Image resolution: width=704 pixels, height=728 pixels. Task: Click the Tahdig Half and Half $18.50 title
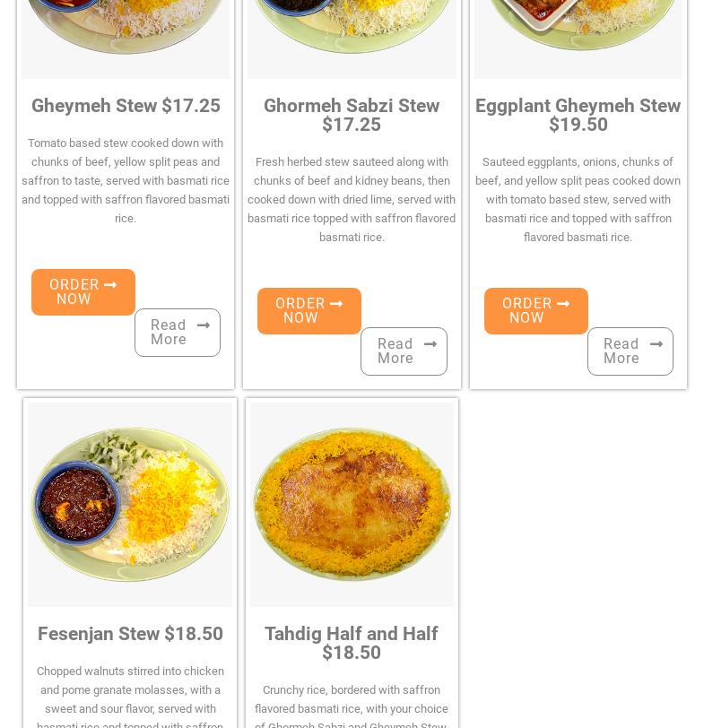[352, 643]
